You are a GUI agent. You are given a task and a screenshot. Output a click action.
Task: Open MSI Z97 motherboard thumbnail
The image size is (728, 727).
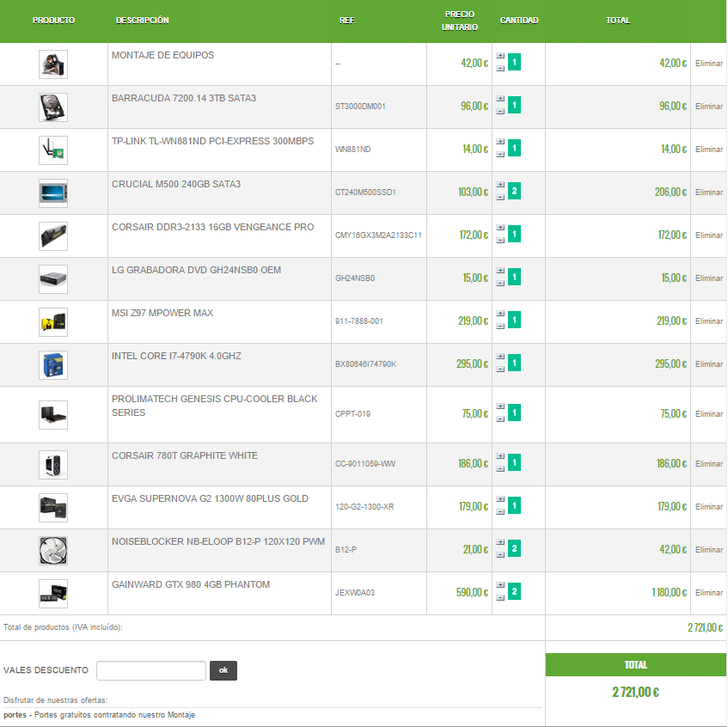(53, 322)
